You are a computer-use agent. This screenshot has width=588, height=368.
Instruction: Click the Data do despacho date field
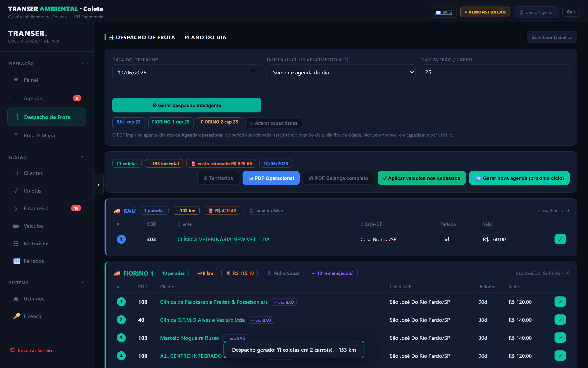(187, 72)
